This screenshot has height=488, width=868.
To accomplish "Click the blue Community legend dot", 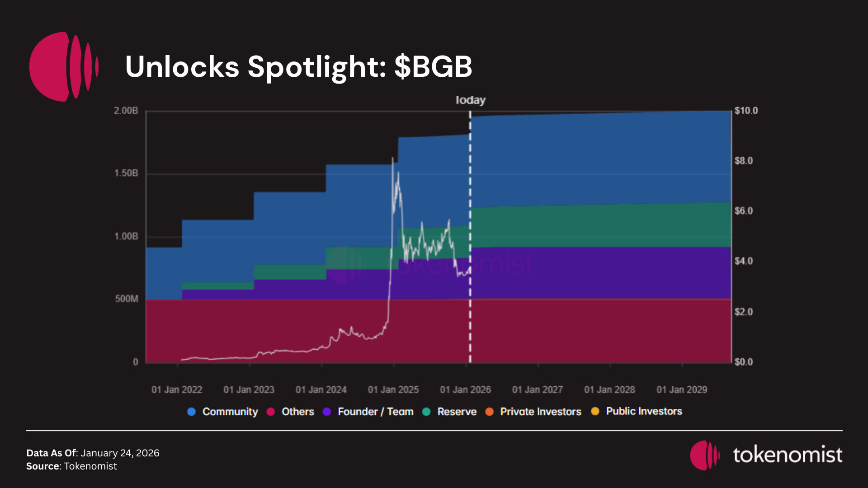I will pyautogui.click(x=191, y=412).
